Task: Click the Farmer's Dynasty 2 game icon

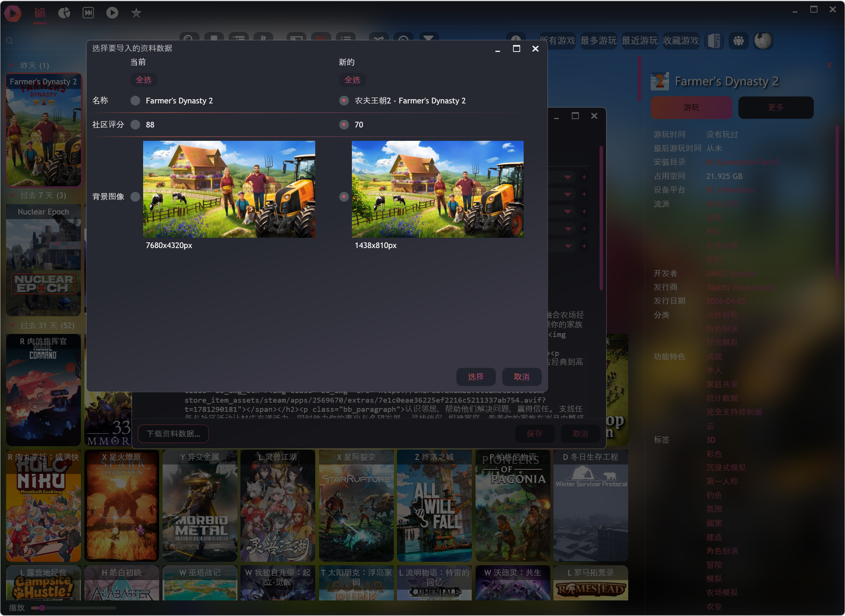Action: point(660,81)
